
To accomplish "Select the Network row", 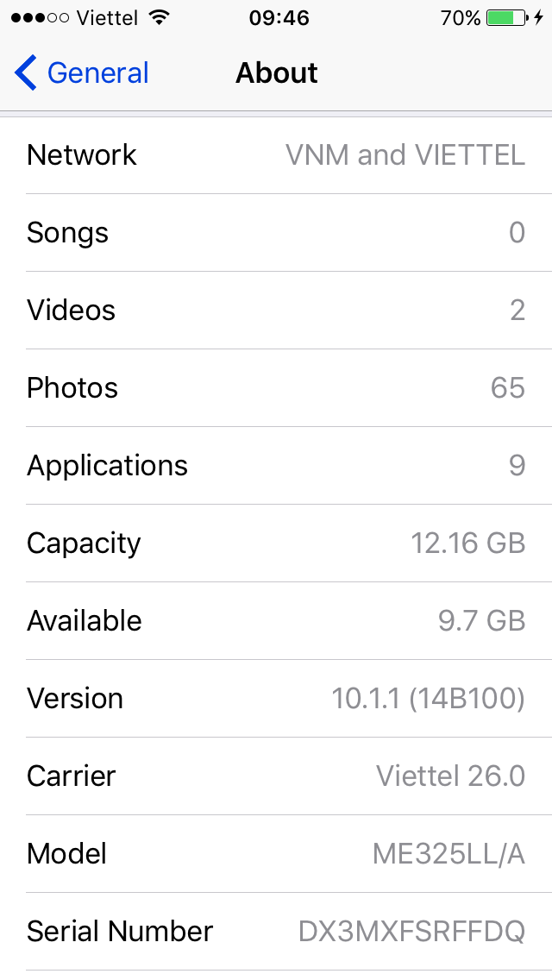I will 276,155.
